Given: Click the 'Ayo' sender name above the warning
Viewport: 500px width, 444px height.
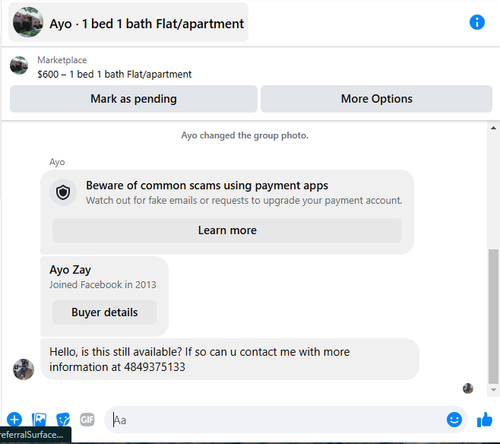Looking at the screenshot, I should coord(57,162).
